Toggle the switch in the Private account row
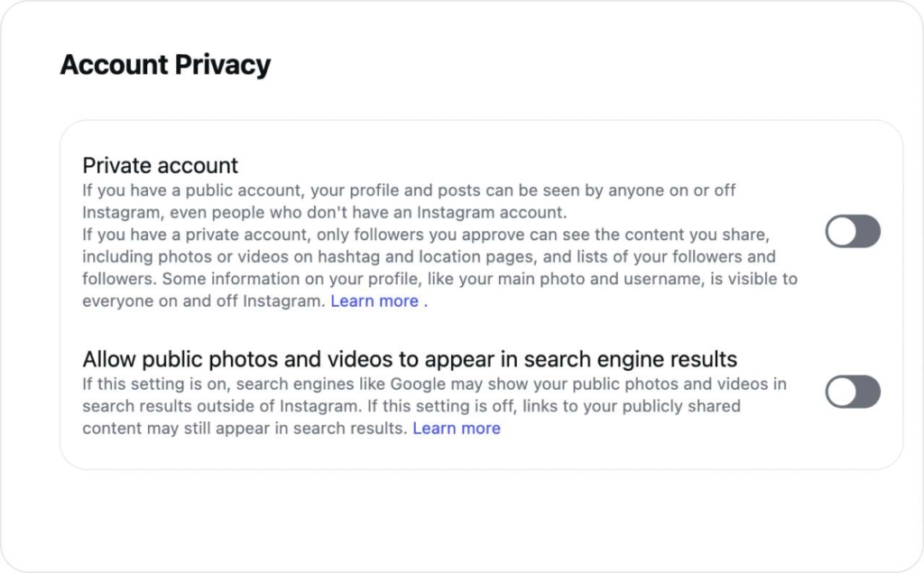Viewport: 924px width, 573px height. coord(852,232)
